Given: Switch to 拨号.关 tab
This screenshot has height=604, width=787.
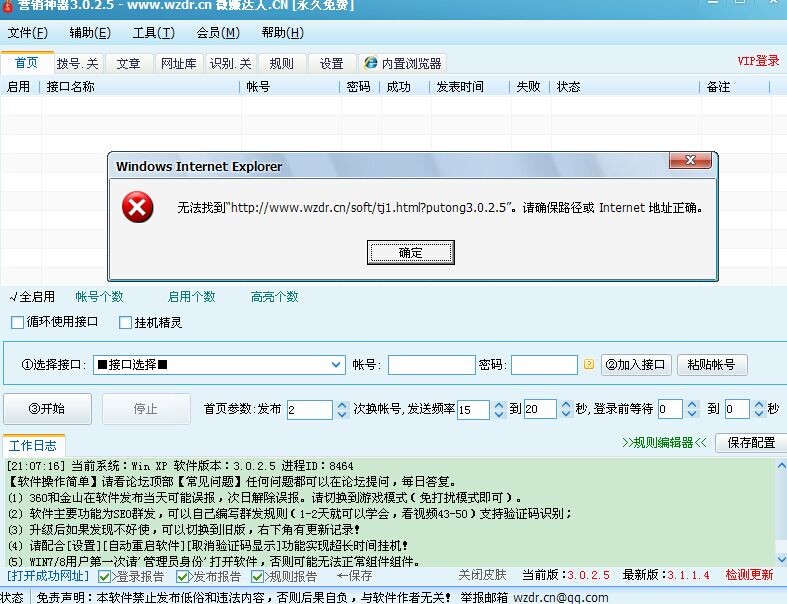Looking at the screenshot, I should (x=77, y=64).
